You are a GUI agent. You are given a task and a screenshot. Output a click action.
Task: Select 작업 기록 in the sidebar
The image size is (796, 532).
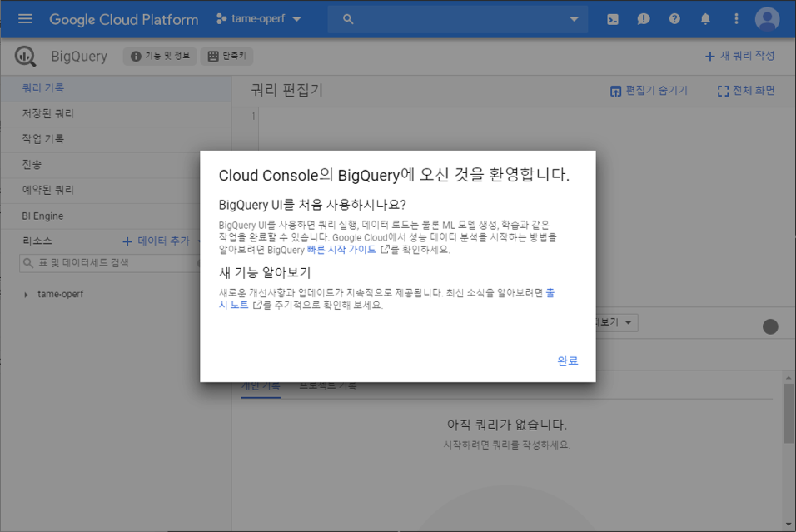point(116,139)
